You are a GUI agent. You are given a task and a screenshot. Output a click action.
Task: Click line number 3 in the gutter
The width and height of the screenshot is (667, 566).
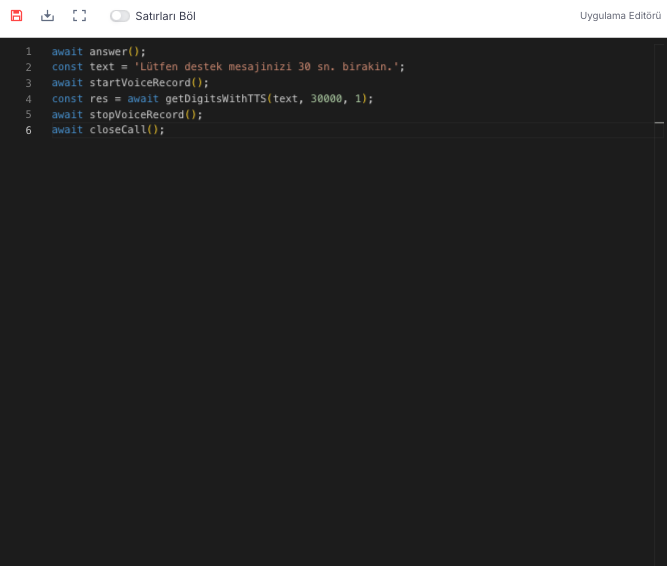(x=29, y=83)
